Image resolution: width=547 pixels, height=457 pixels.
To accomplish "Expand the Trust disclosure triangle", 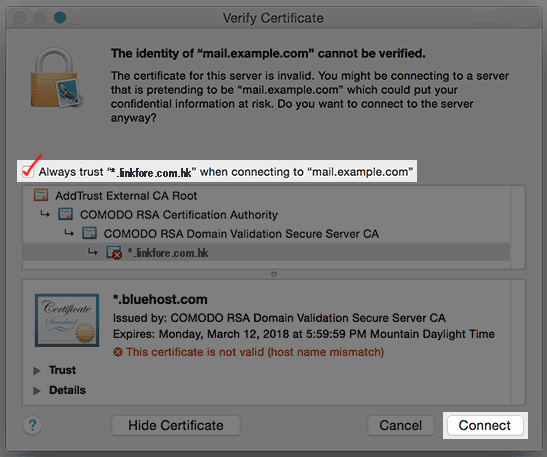I will (37, 370).
